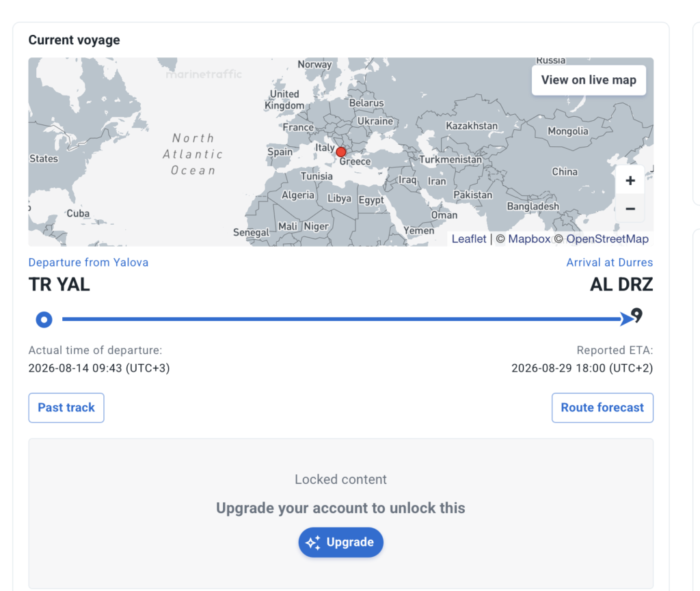
Task: Click the blue arrowhead on voyage progress
Action: click(627, 319)
